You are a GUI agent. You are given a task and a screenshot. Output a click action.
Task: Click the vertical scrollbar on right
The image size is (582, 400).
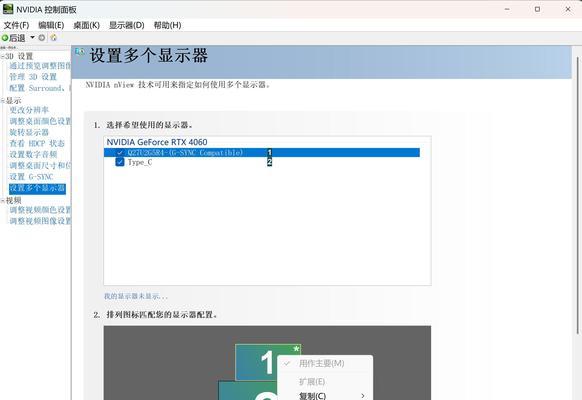click(x=578, y=195)
